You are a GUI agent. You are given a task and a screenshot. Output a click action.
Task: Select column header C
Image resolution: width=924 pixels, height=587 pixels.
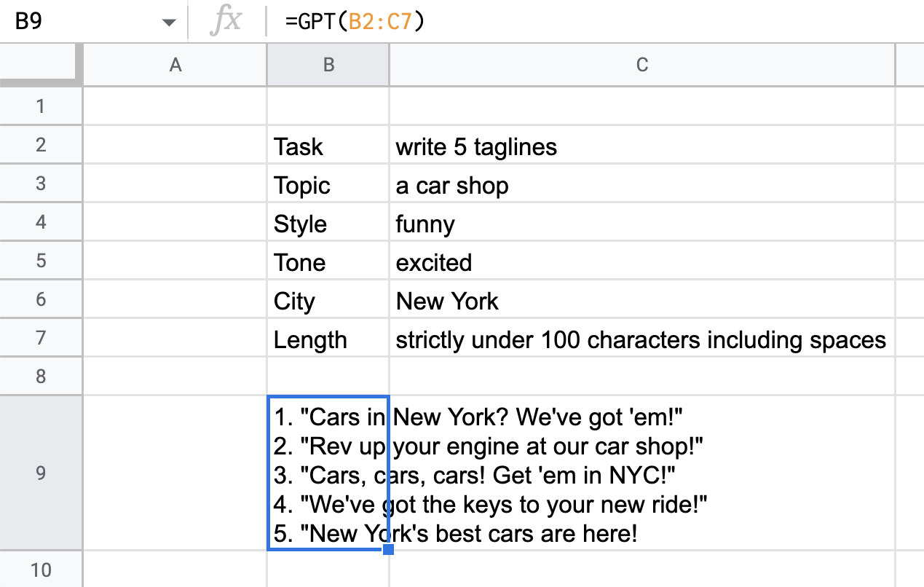click(641, 65)
